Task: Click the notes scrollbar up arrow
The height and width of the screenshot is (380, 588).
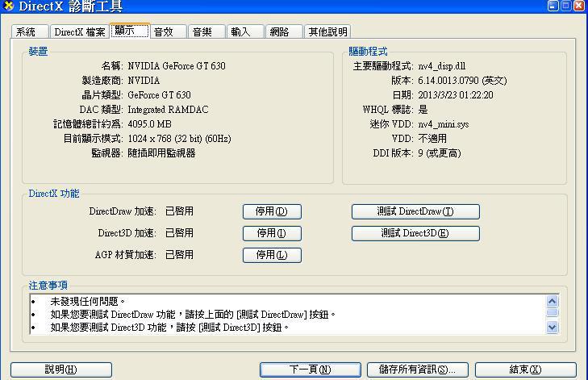Action: [552, 301]
